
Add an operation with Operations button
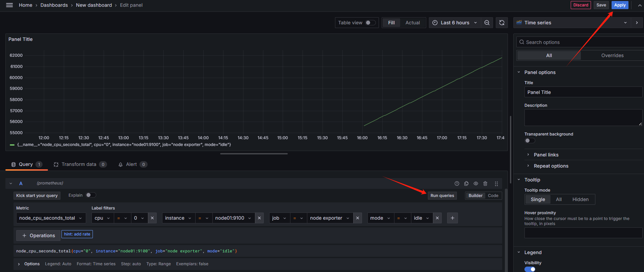(x=38, y=236)
